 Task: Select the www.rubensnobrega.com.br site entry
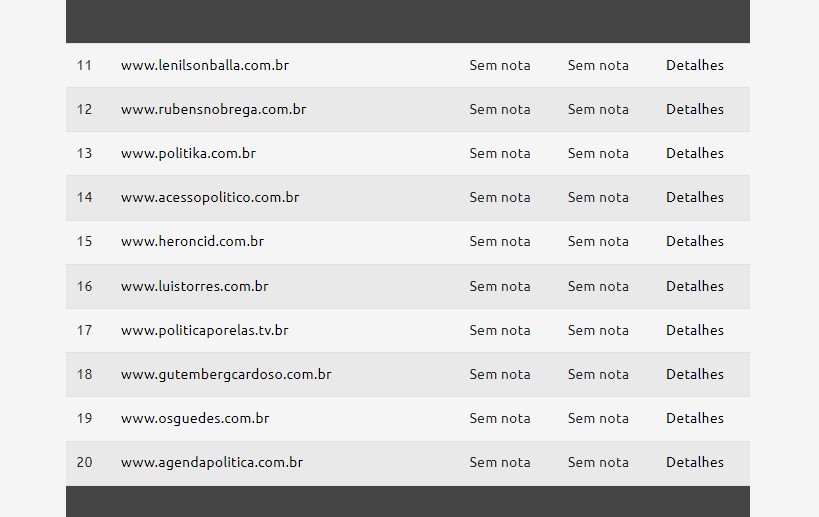pos(214,109)
